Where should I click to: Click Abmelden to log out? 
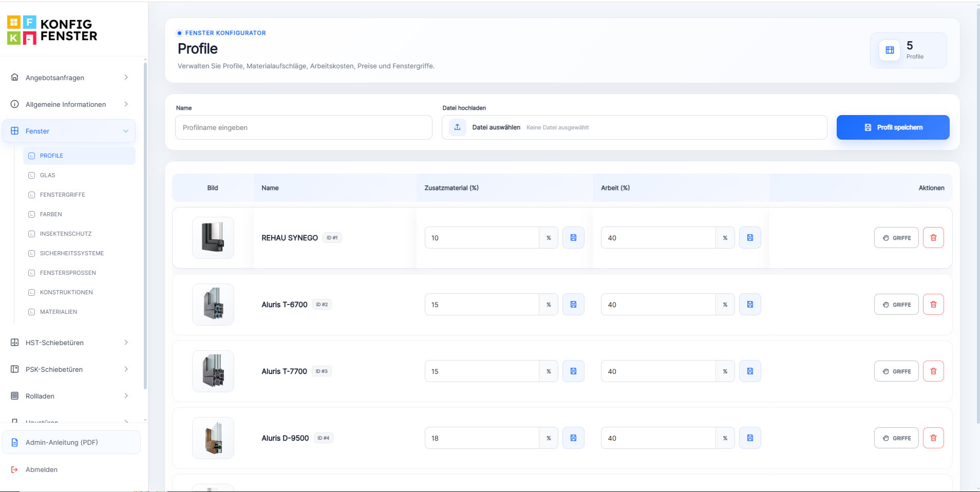[42, 469]
